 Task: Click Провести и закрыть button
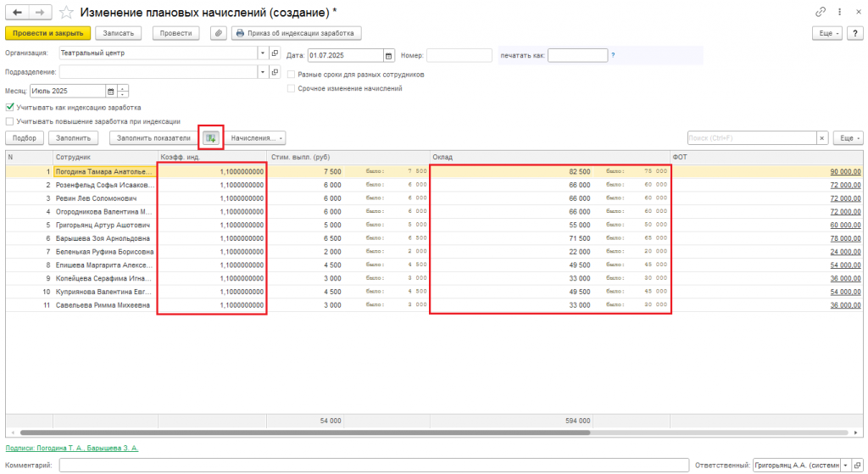[47, 33]
